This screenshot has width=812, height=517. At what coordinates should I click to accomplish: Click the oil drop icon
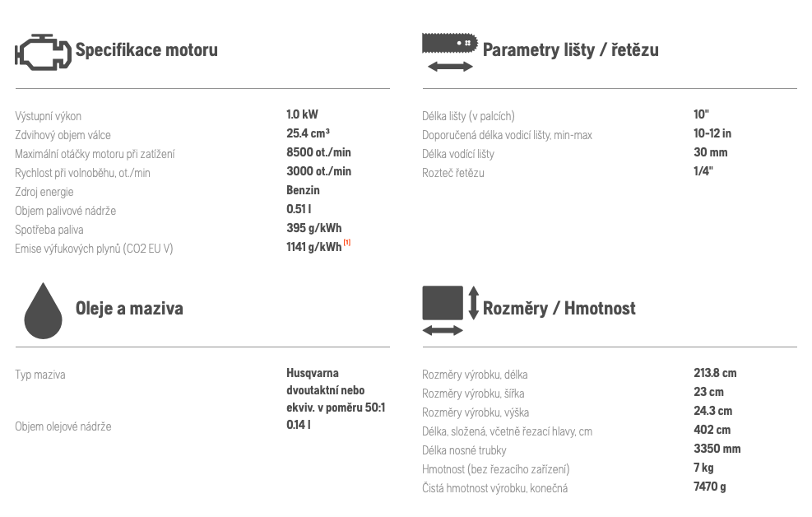pyautogui.click(x=43, y=311)
